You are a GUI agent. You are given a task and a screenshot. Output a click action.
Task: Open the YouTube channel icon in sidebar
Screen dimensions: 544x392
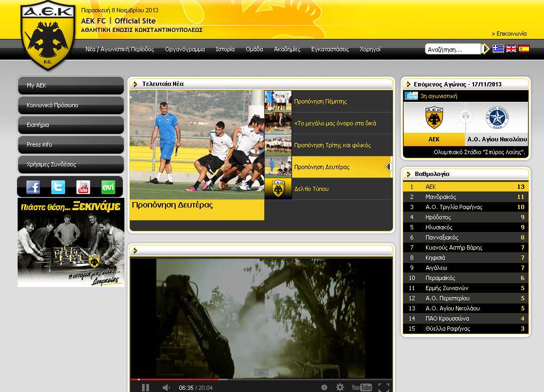click(83, 187)
